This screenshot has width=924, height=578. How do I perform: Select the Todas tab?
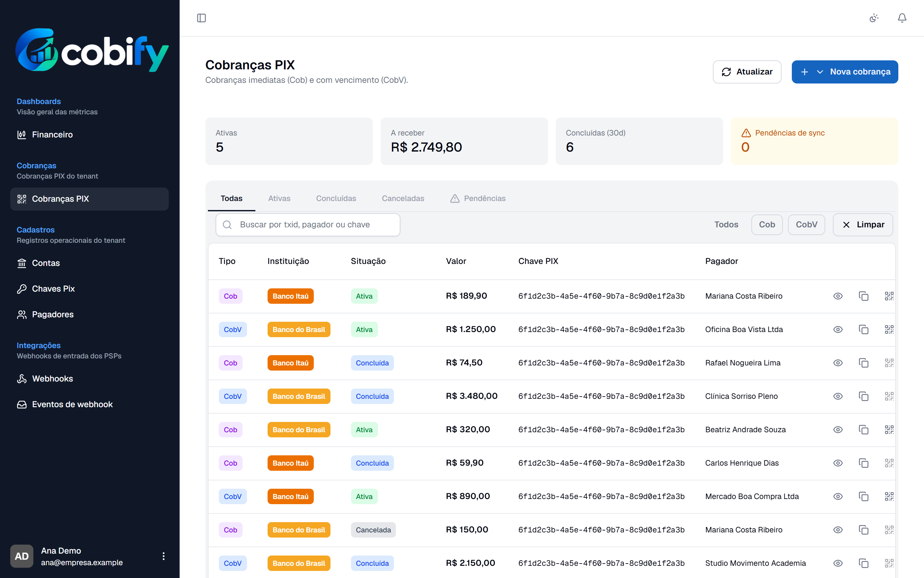tap(231, 198)
